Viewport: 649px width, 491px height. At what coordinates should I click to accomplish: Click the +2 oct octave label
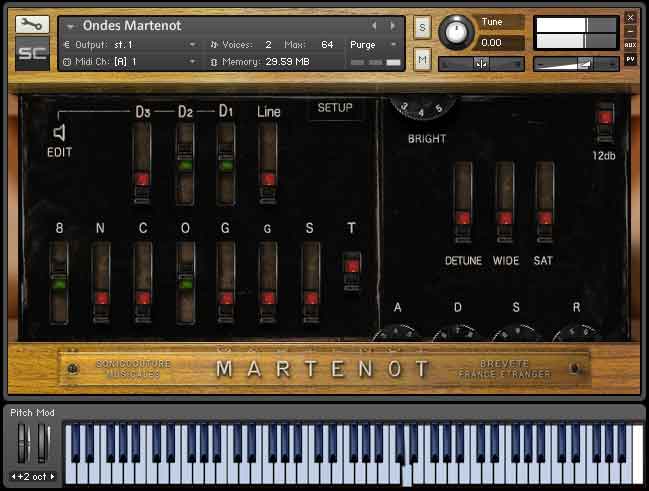pos(32,477)
